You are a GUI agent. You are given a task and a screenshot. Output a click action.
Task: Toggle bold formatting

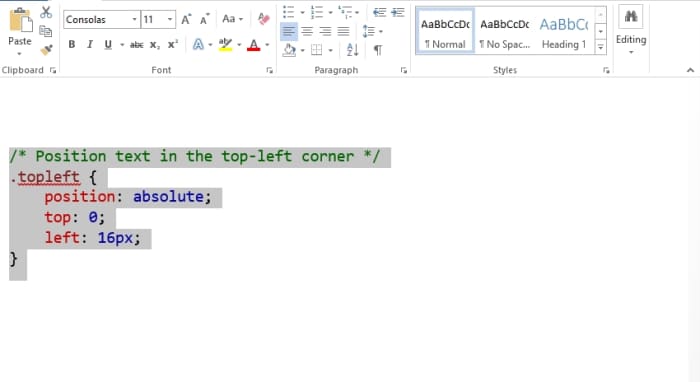(71, 45)
